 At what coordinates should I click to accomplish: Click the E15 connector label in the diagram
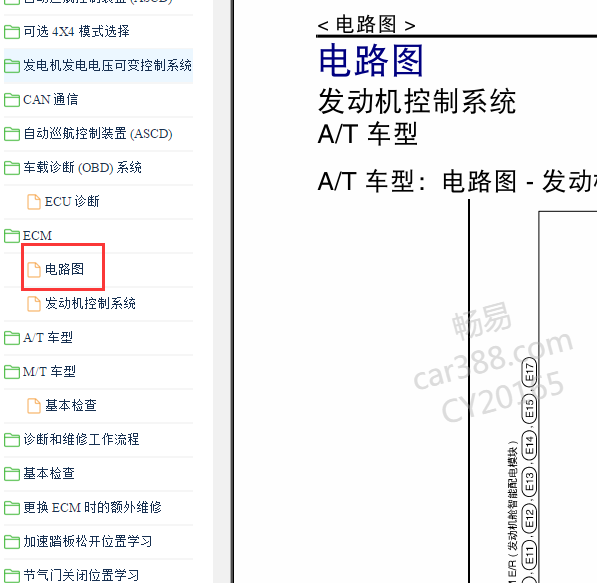click(529, 409)
